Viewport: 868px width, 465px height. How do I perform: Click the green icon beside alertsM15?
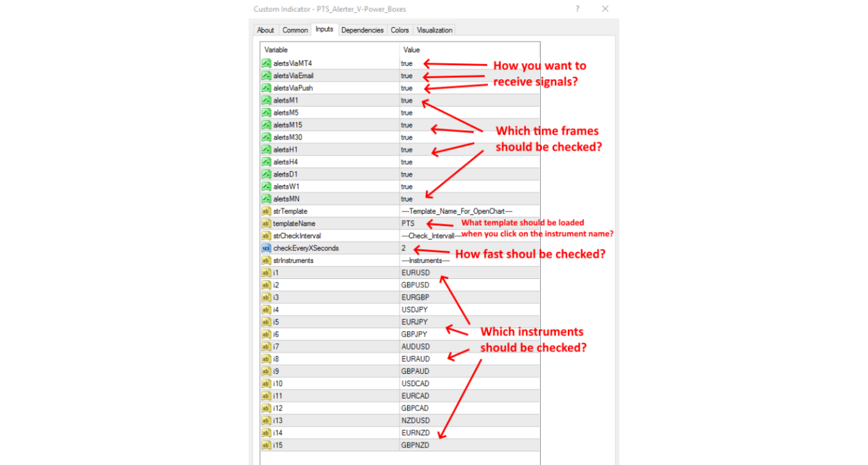(266, 125)
